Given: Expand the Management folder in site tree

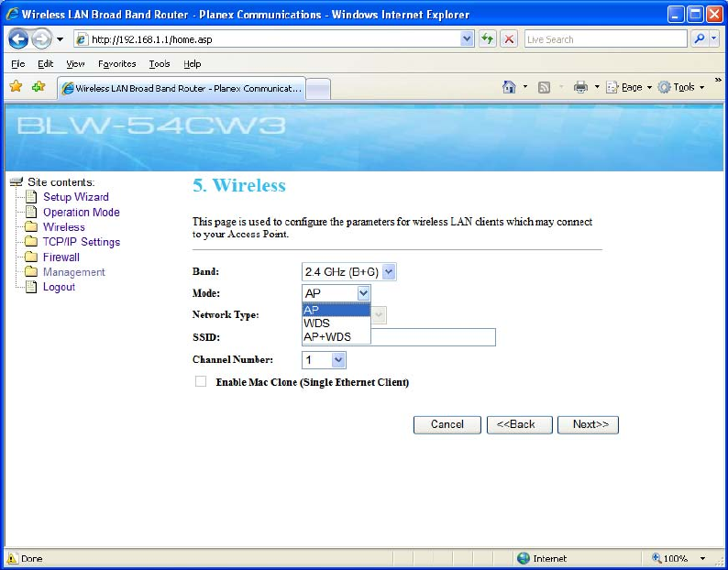Looking at the screenshot, I should pyautogui.click(x=74, y=272).
